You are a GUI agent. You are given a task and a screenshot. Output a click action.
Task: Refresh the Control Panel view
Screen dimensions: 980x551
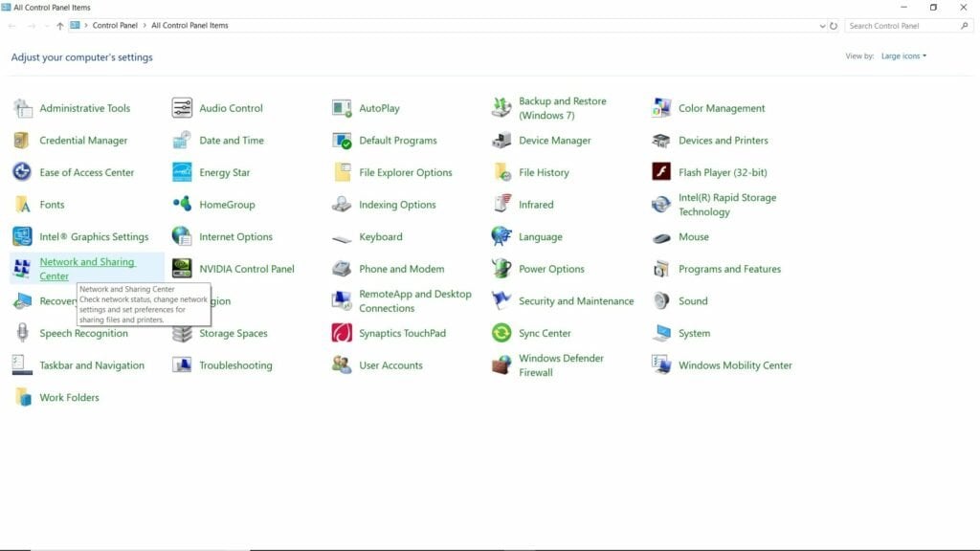click(x=834, y=26)
